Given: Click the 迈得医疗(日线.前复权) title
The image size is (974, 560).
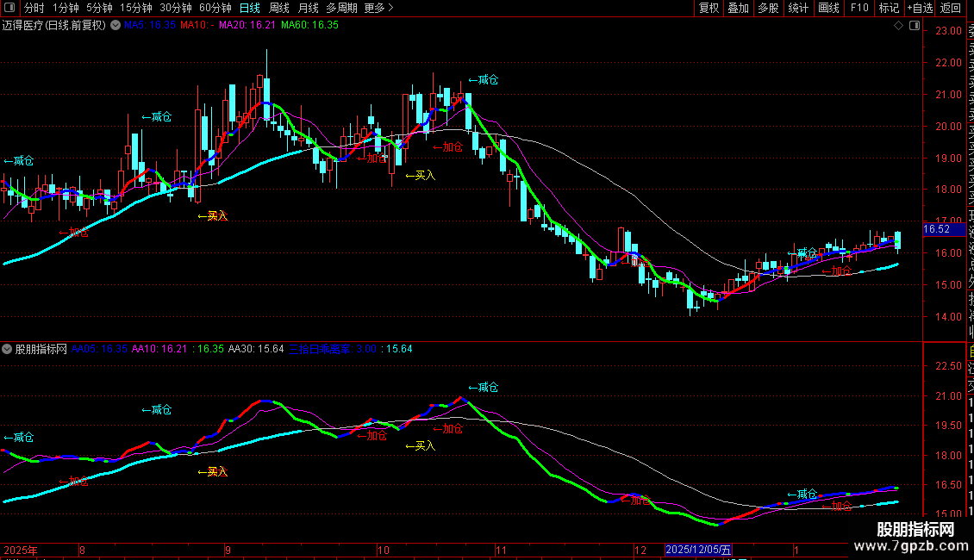Looking at the screenshot, I should (54, 25).
